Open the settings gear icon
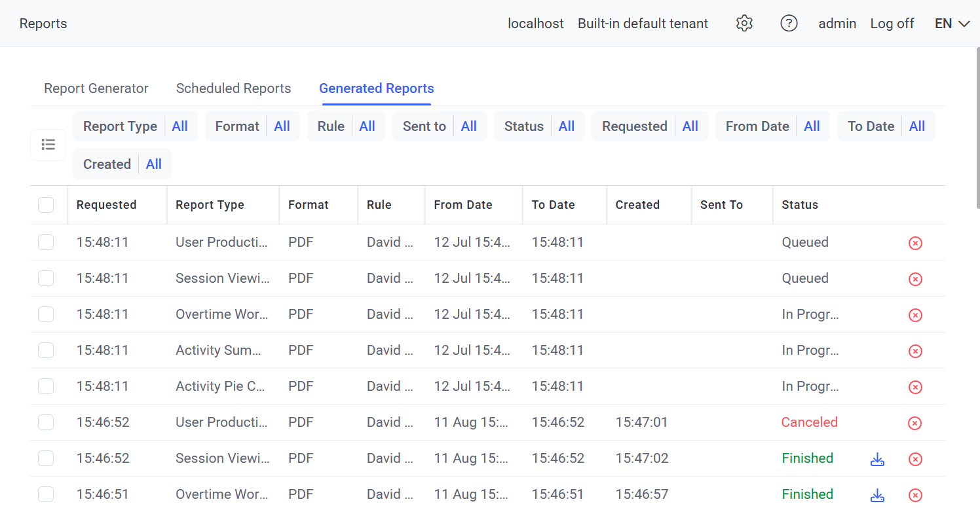980x510 pixels. (744, 24)
